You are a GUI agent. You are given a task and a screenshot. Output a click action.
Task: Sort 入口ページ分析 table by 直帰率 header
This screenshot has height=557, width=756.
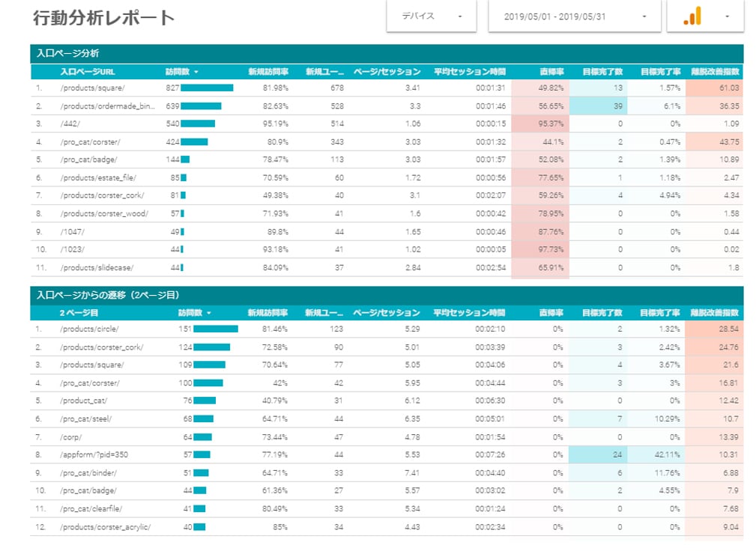pyautogui.click(x=551, y=73)
